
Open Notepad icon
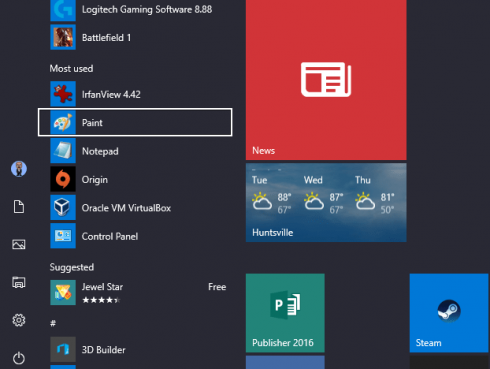click(63, 151)
